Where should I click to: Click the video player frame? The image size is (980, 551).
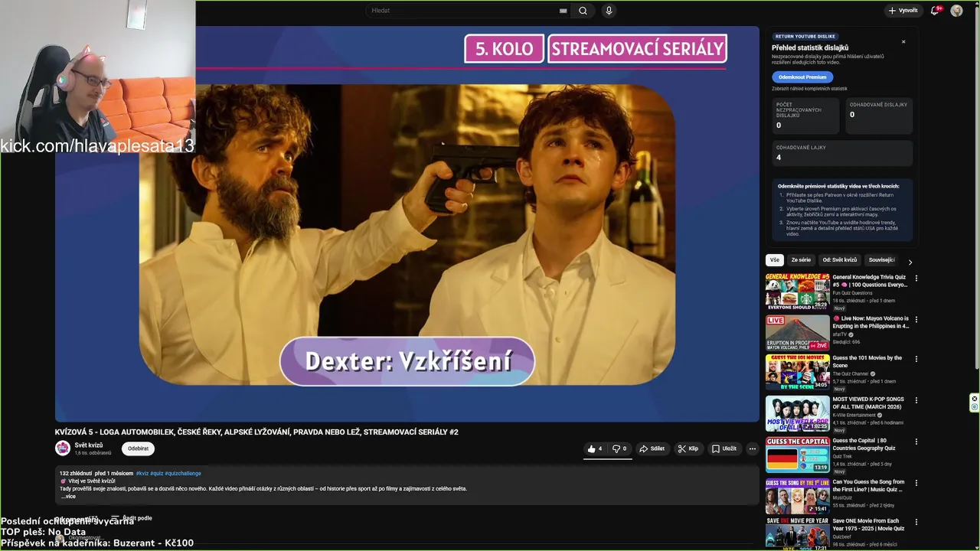[x=407, y=223]
